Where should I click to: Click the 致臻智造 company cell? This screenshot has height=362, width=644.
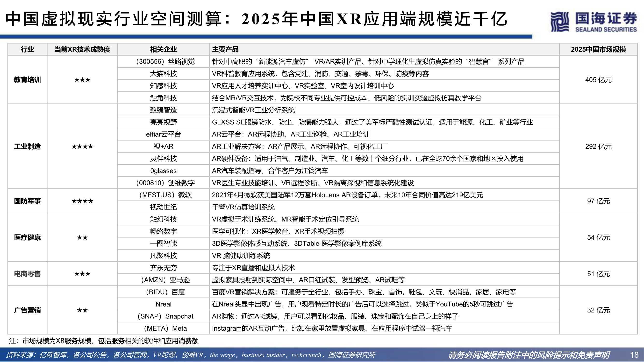(163, 110)
